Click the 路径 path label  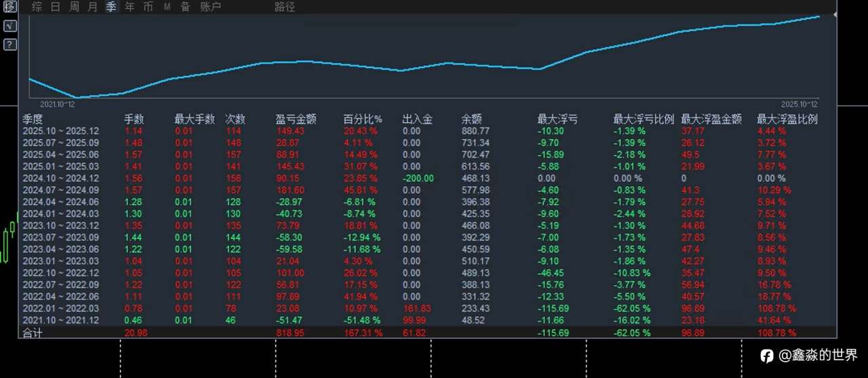(x=285, y=7)
